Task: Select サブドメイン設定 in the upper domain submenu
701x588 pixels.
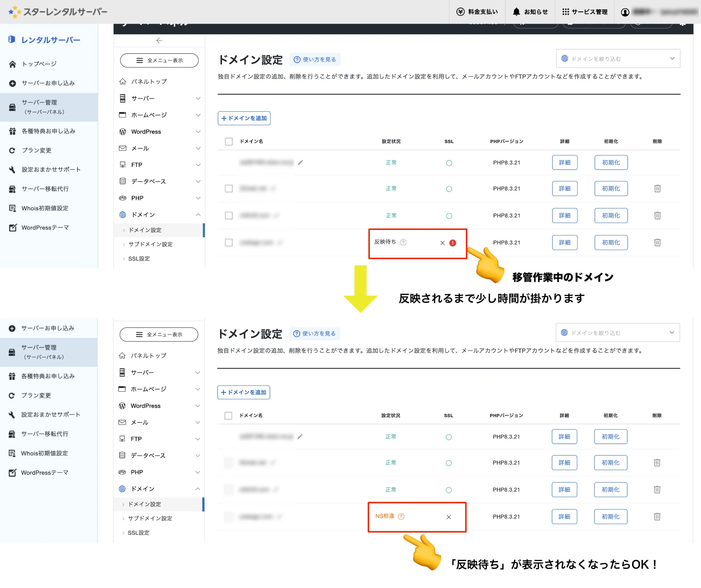Action: click(x=150, y=244)
